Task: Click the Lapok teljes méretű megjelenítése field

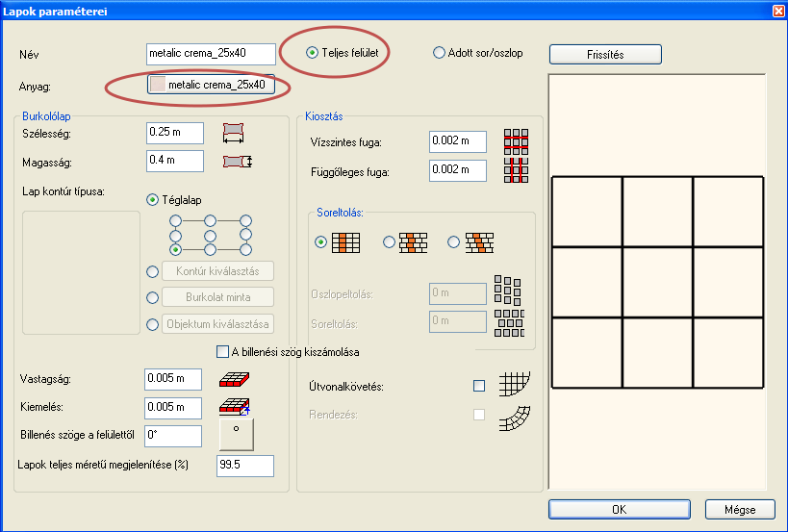Action: tap(245, 466)
